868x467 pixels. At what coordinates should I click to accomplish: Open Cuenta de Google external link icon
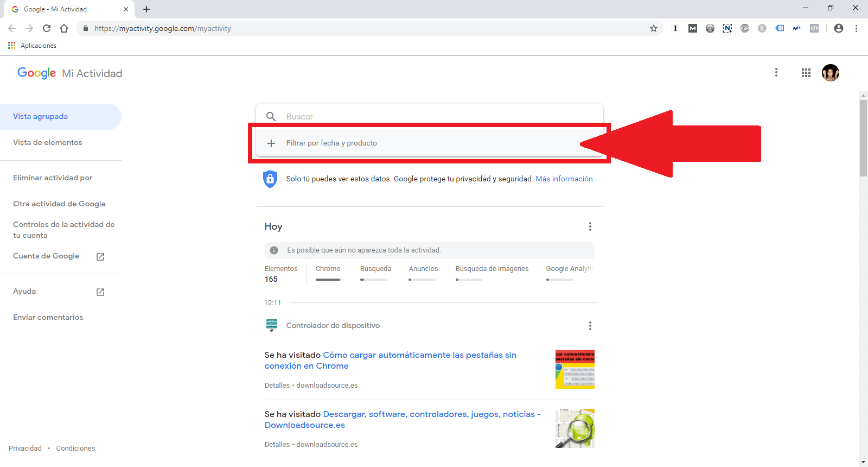(100, 256)
